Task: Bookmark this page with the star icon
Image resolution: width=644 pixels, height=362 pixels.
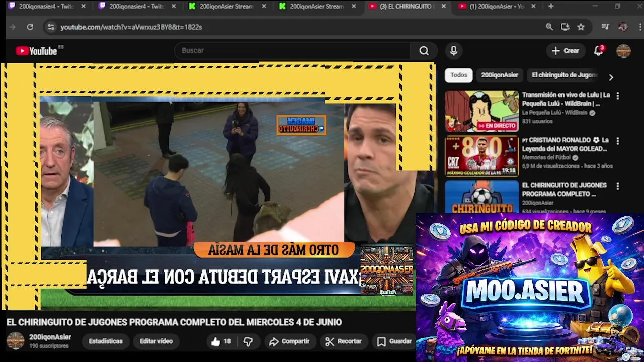Action: tap(581, 27)
